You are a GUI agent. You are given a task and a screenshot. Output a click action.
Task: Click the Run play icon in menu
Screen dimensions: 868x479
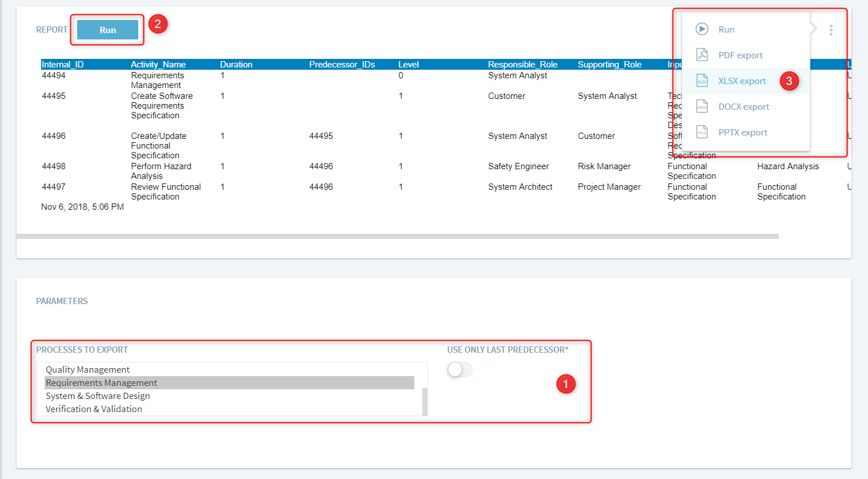pyautogui.click(x=702, y=29)
